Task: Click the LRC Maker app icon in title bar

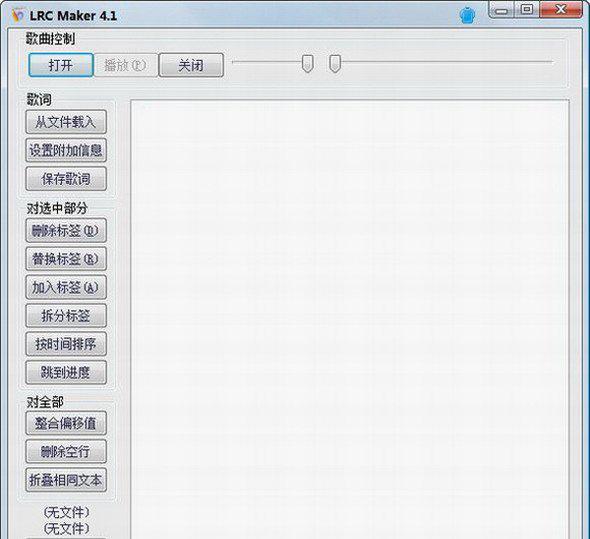Action: pos(18,15)
